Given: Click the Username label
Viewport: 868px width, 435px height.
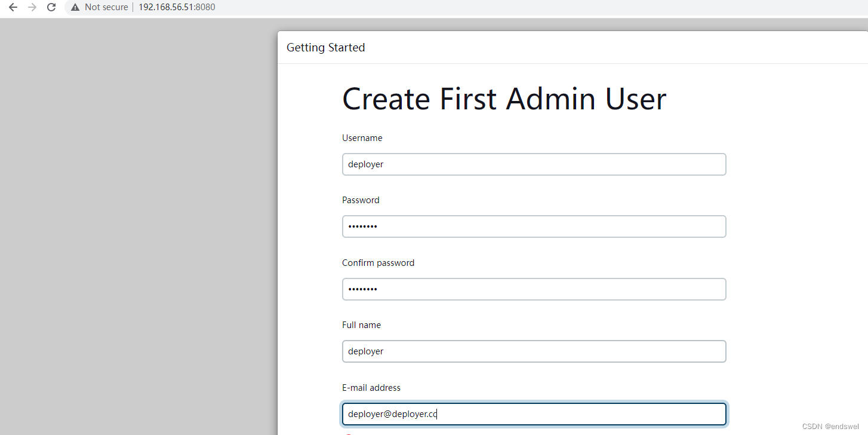Looking at the screenshot, I should (x=362, y=138).
